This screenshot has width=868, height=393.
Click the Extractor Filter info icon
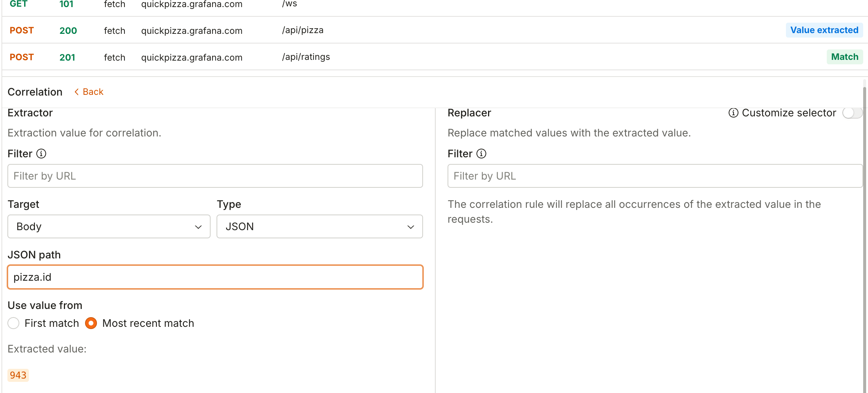(41, 154)
